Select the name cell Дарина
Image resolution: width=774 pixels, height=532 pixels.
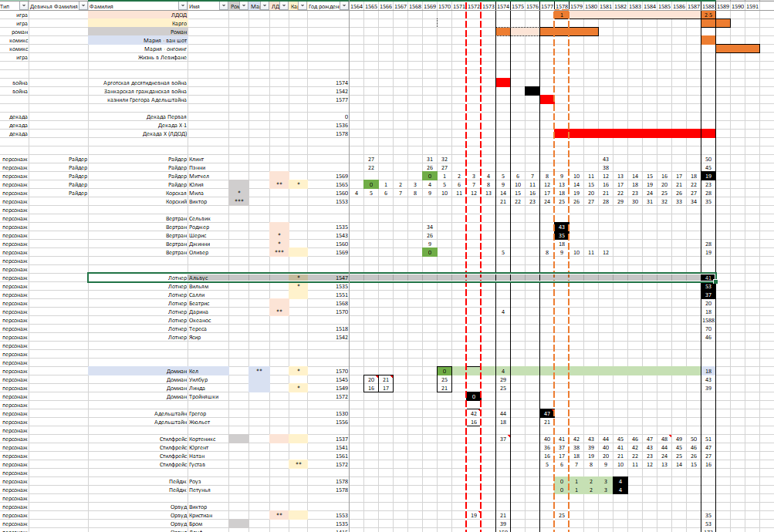208,311
